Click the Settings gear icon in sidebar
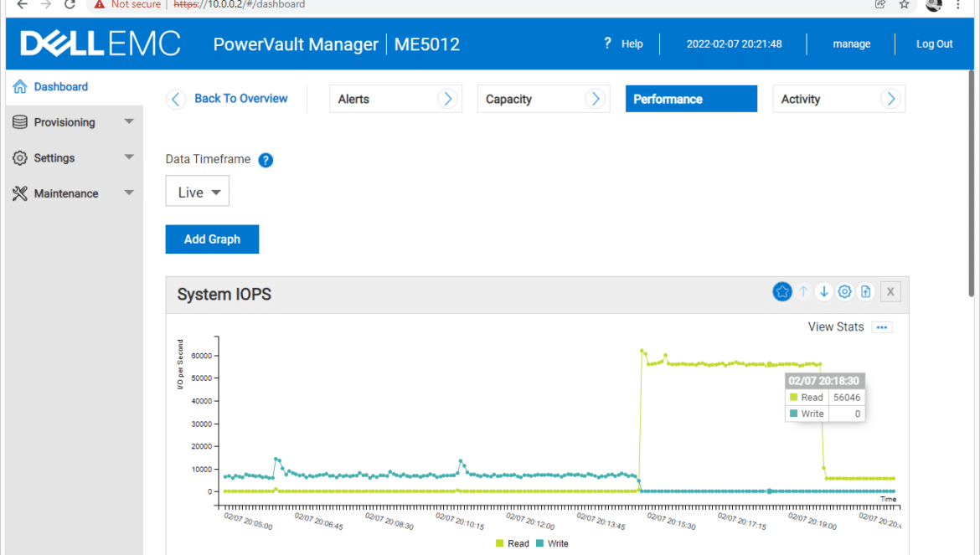The image size is (980, 555). click(x=20, y=158)
